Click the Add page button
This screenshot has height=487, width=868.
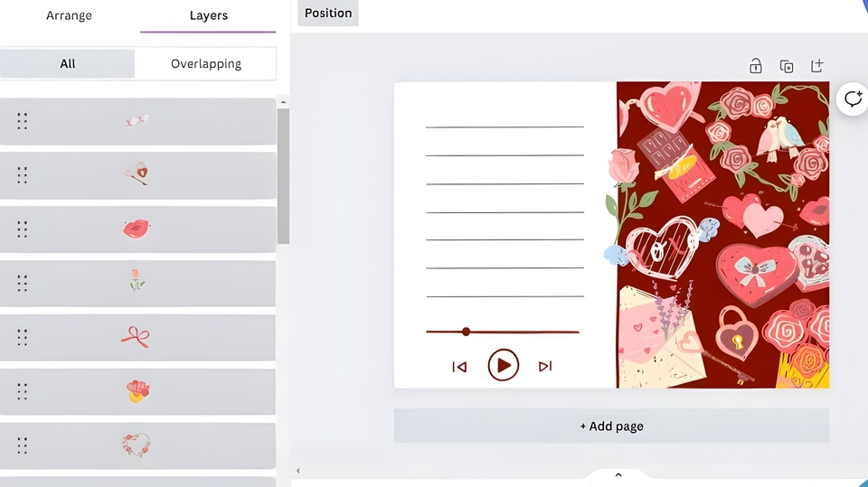(x=612, y=426)
